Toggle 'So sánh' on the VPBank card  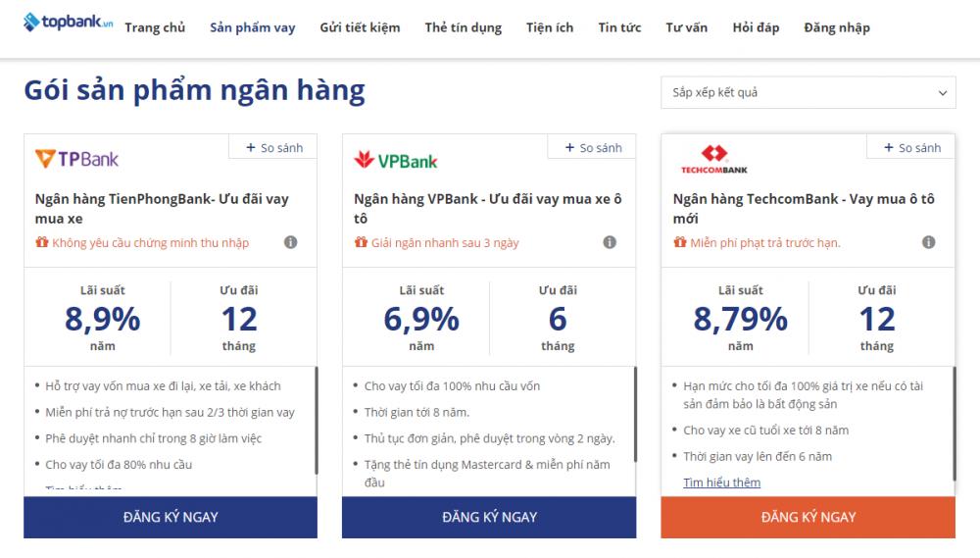(593, 148)
